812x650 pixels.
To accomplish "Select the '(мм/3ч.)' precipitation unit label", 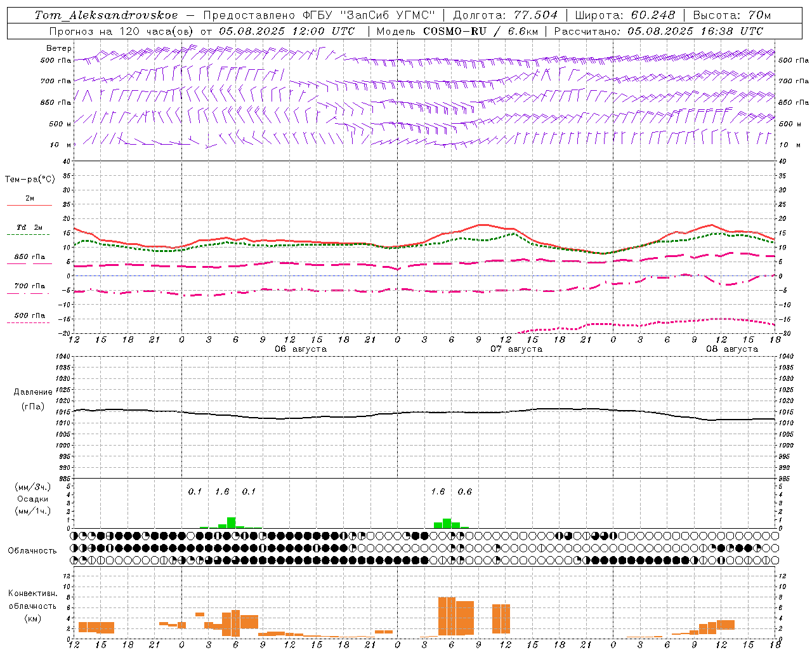I will click(32, 487).
